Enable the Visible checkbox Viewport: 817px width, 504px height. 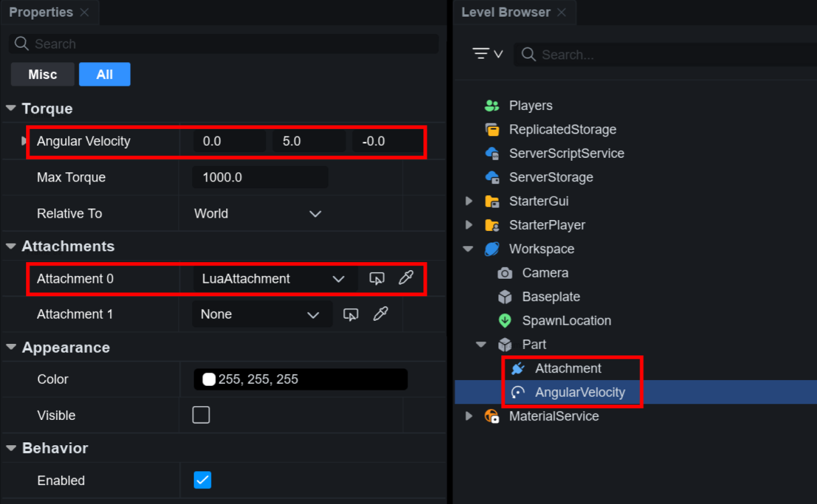[201, 415]
